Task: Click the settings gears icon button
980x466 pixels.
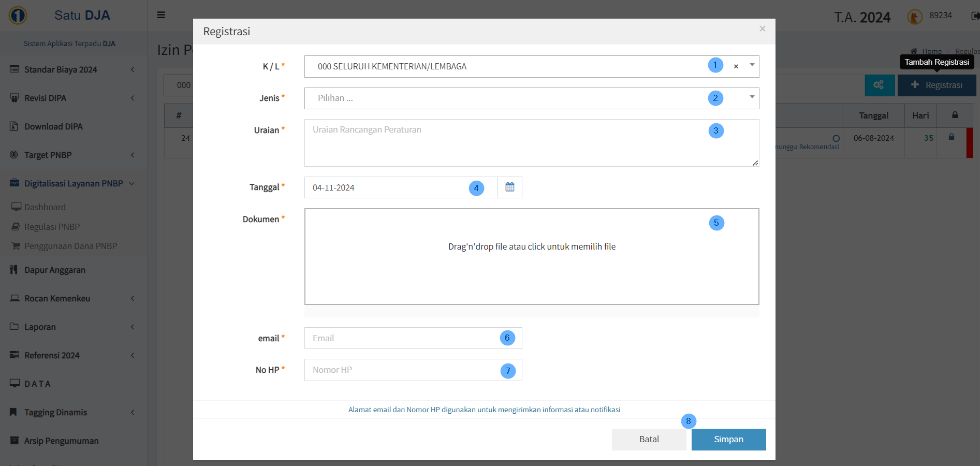Action: pos(879,85)
